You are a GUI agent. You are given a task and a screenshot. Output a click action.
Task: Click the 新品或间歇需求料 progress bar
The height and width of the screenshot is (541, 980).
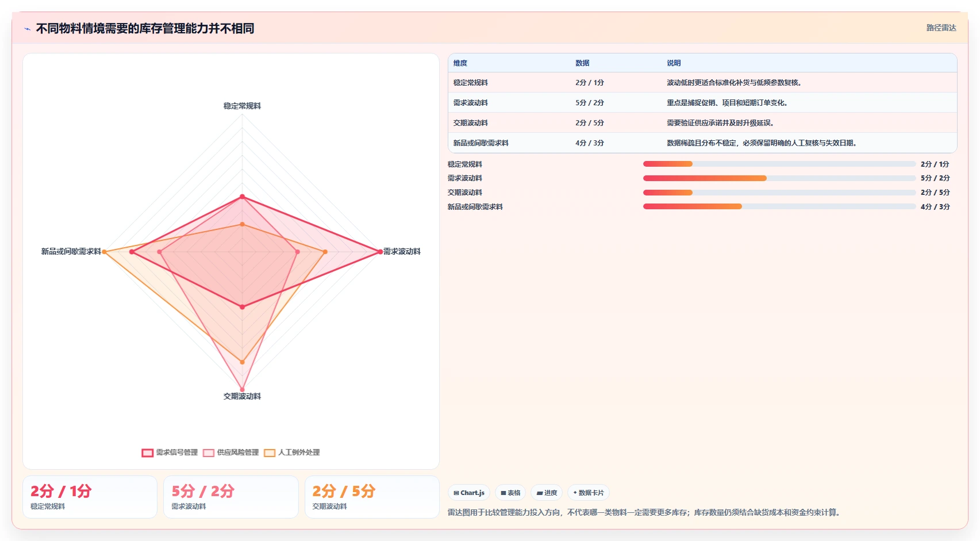point(779,206)
